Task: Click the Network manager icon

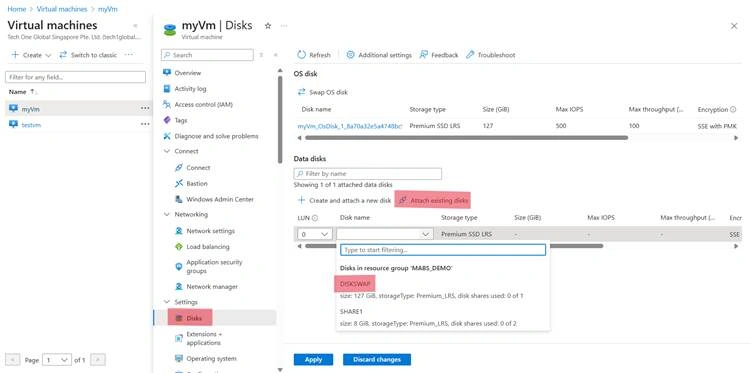Action: [179, 286]
